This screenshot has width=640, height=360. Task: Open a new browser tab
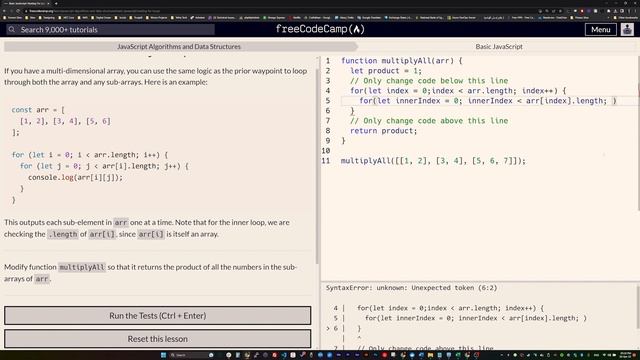[56, 3]
